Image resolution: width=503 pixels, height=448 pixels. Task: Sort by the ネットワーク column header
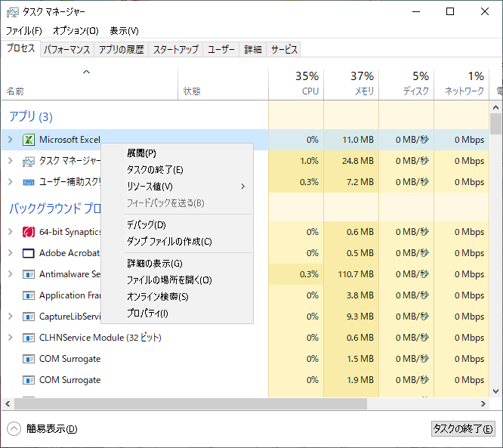coord(461,84)
